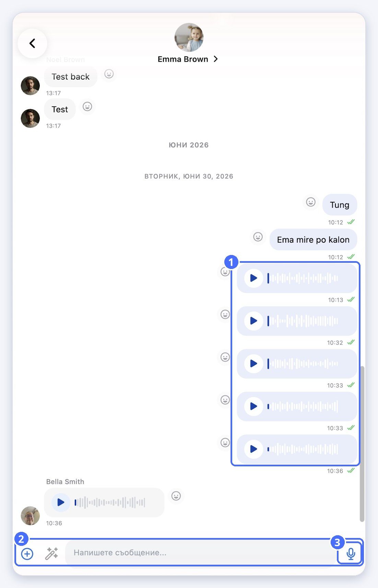Play the voice message sent at 10:13
378x588 pixels.
click(x=253, y=278)
